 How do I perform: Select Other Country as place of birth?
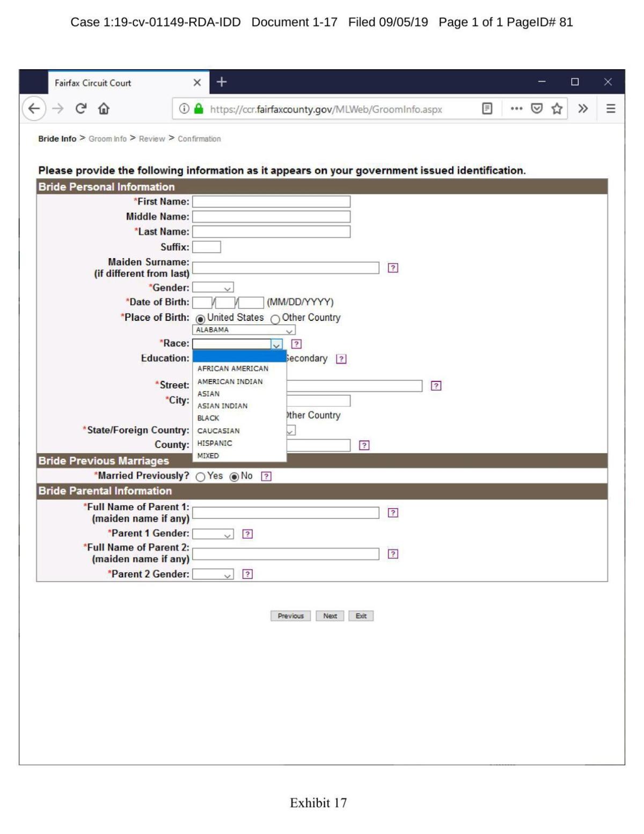point(275,319)
